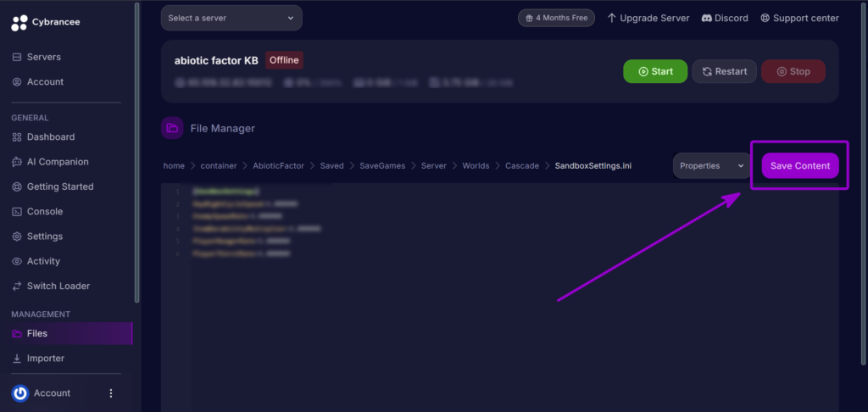This screenshot has width=868, height=412.
Task: Open the Properties language dropdown
Action: click(x=712, y=165)
